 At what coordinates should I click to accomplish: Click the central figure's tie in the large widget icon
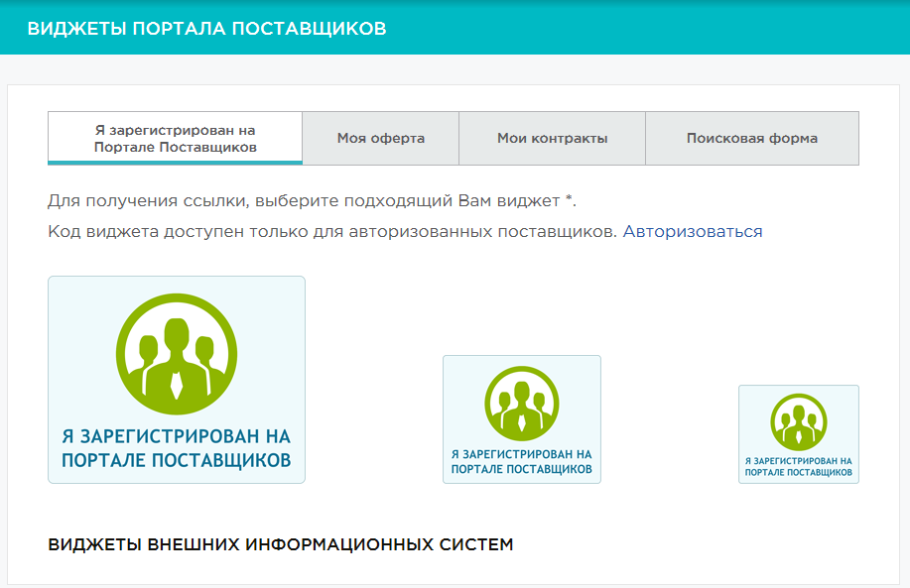click(x=177, y=383)
